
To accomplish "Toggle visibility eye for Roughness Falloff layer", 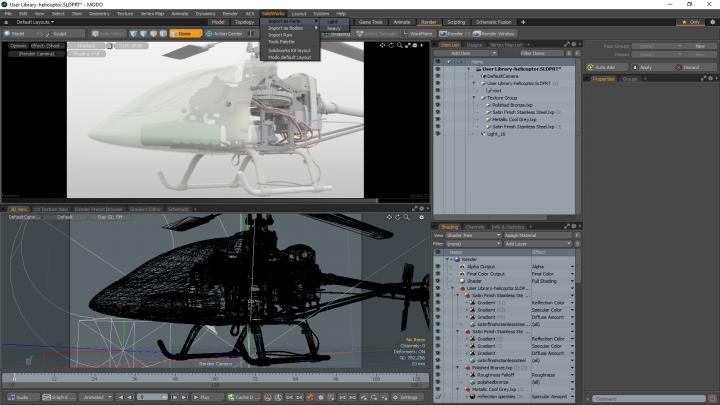I will coord(438,375).
